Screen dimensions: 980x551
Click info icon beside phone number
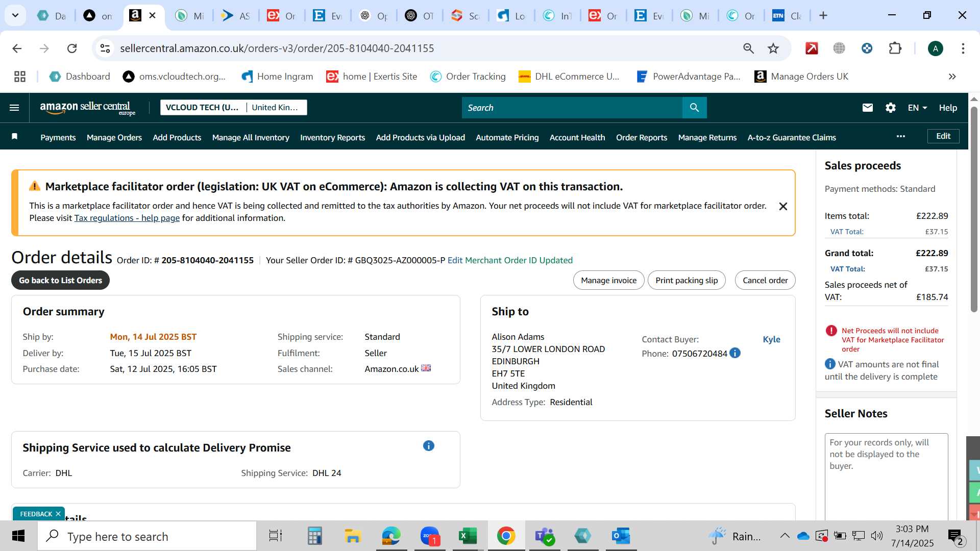[735, 353]
